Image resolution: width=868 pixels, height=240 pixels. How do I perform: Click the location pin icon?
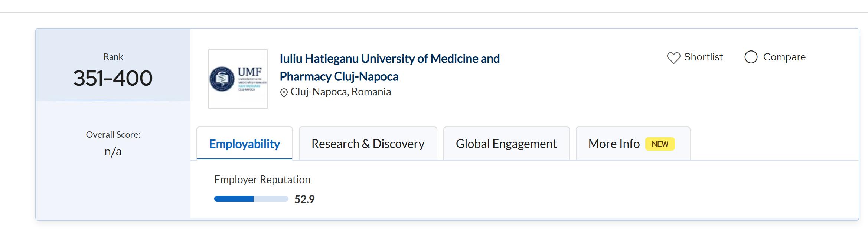point(284,93)
